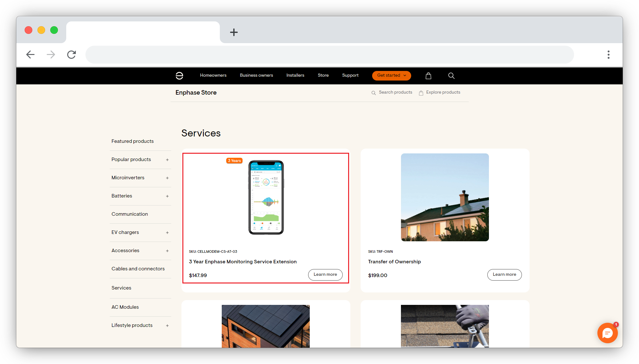Learn more about Transfer of Ownership
The height and width of the screenshot is (364, 639).
click(504, 275)
